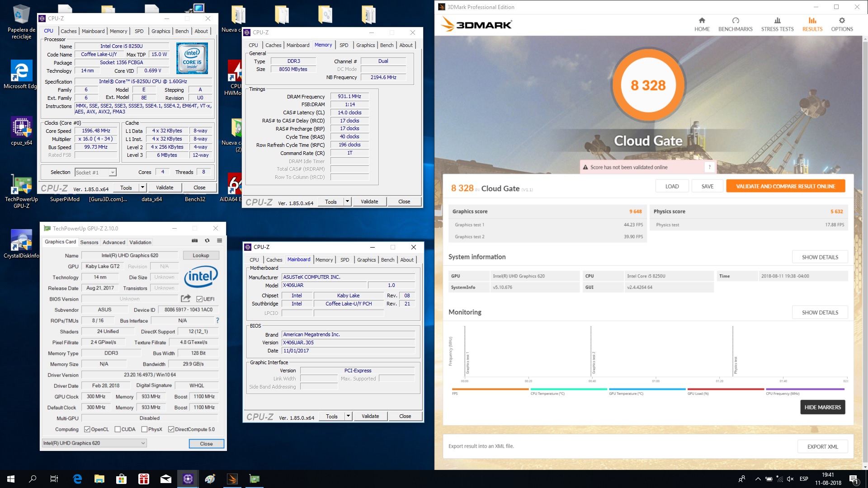Click the GPU-Z refresh icon
This screenshot has height=488, width=868.
tap(207, 241)
